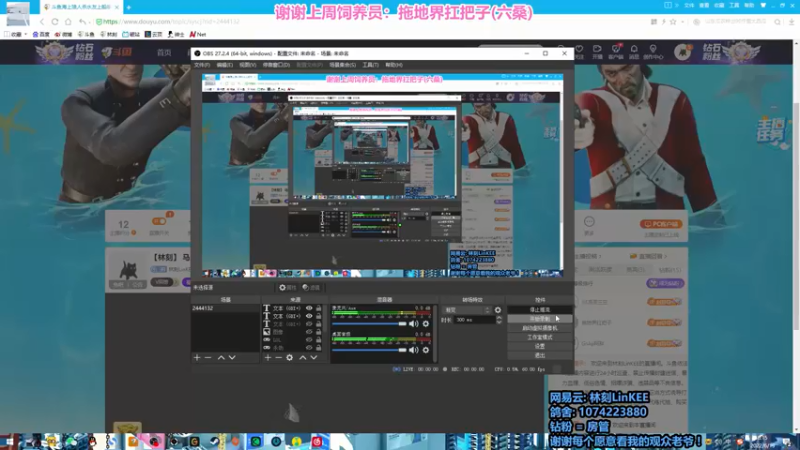Image resolution: width=800 pixels, height=450 pixels.
Task: Add a new scene in OBS scenes panel
Action: [197, 358]
